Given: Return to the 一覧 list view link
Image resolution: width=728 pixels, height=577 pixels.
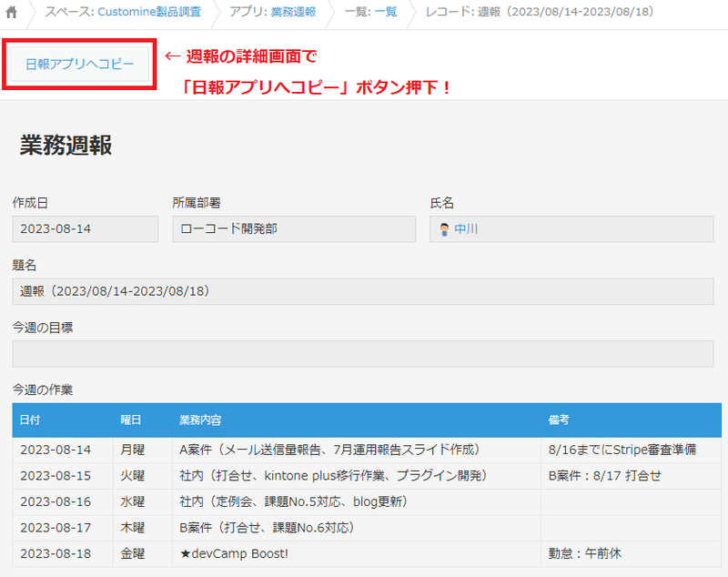Looking at the screenshot, I should [x=386, y=12].
